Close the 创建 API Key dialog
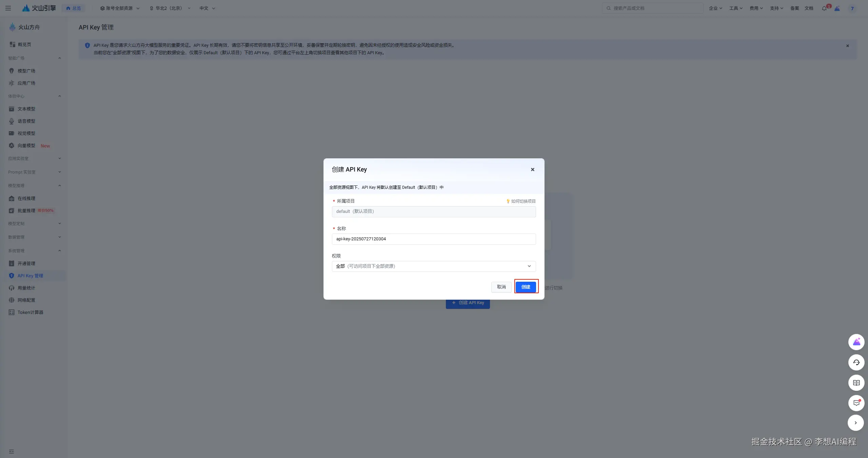This screenshot has height=458, width=868. tap(532, 170)
